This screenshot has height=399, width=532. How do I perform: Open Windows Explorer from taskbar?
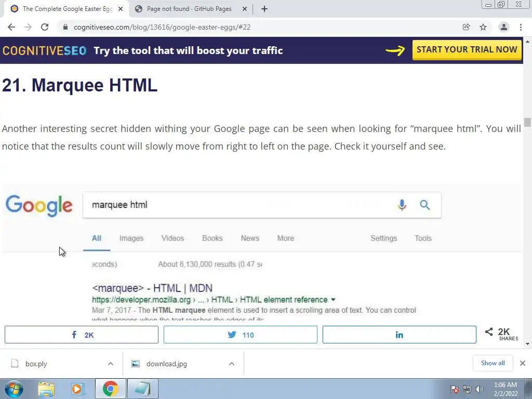point(46,389)
